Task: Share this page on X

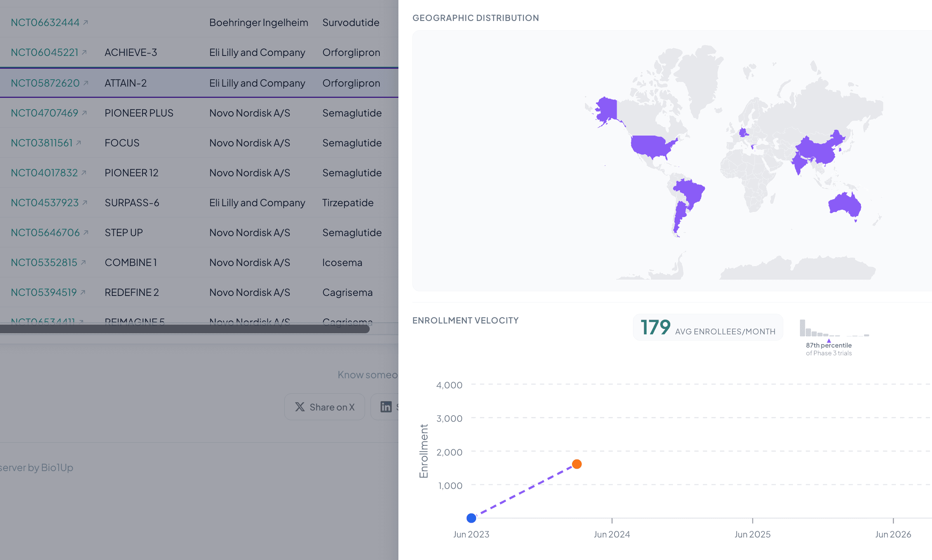Action: tap(325, 407)
